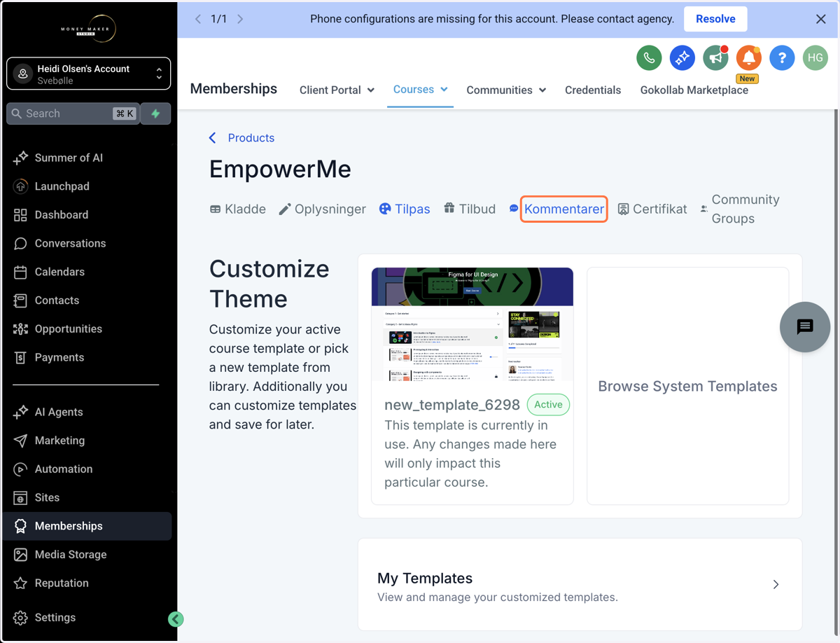Switch to the Tilbud tab
The width and height of the screenshot is (840, 643).
(470, 209)
